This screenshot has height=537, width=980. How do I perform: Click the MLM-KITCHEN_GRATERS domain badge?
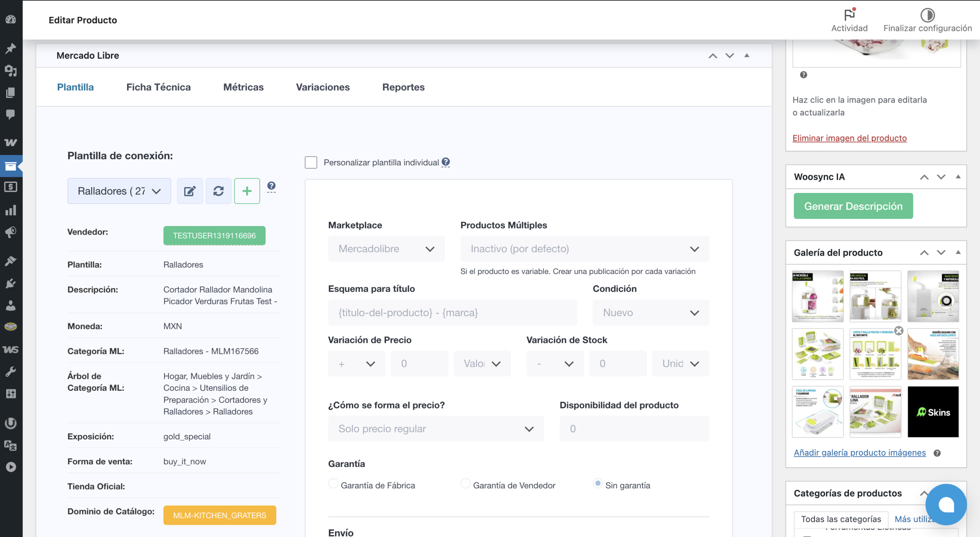(220, 515)
